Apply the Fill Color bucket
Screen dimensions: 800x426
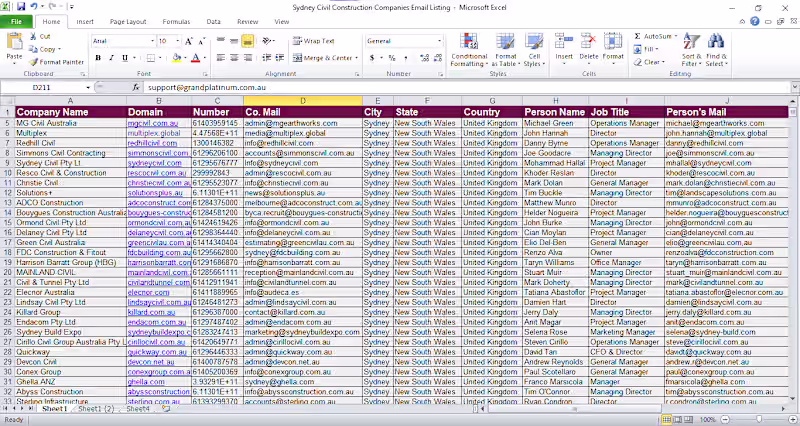pyautogui.click(x=176, y=58)
